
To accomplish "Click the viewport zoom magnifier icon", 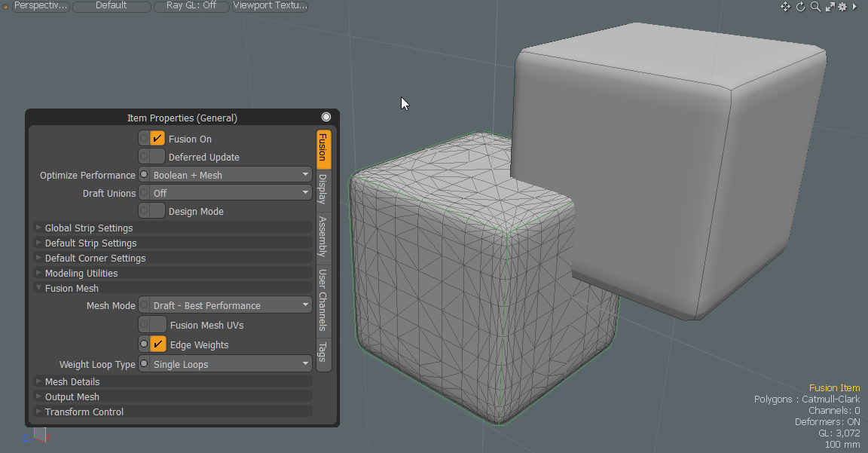I will click(815, 6).
